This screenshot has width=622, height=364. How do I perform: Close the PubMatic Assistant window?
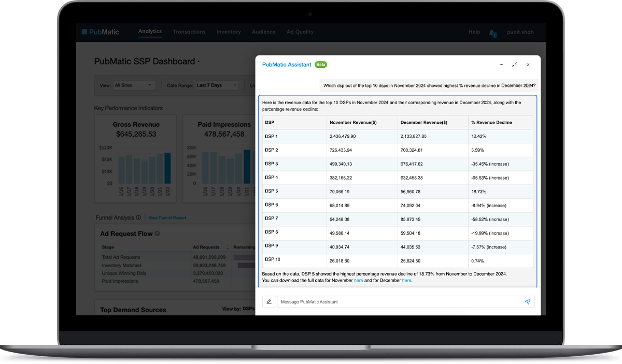pos(528,65)
